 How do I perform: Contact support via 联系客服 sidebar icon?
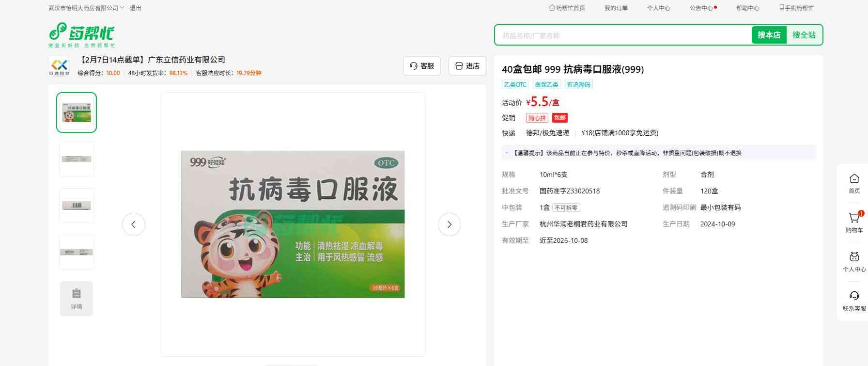tap(854, 300)
